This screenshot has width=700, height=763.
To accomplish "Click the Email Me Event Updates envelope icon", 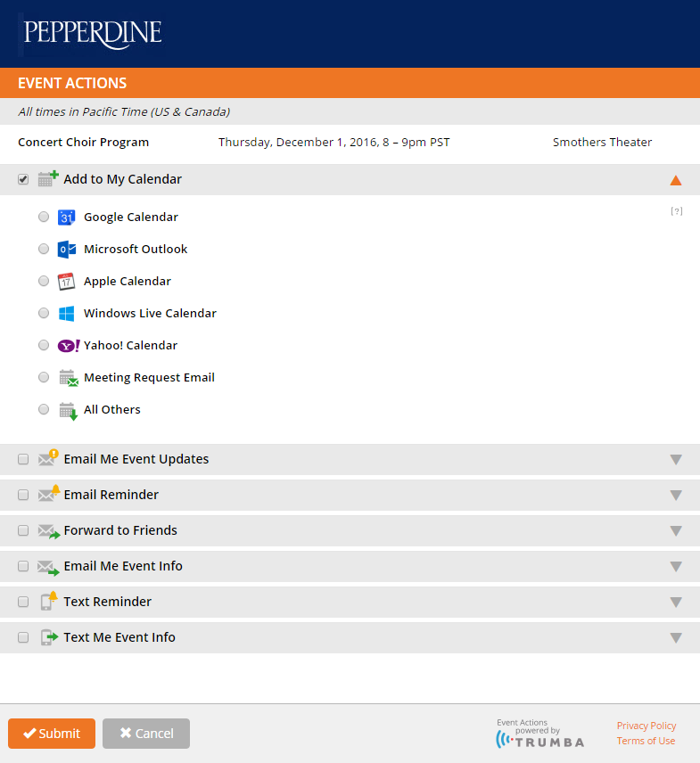I will click(48, 458).
